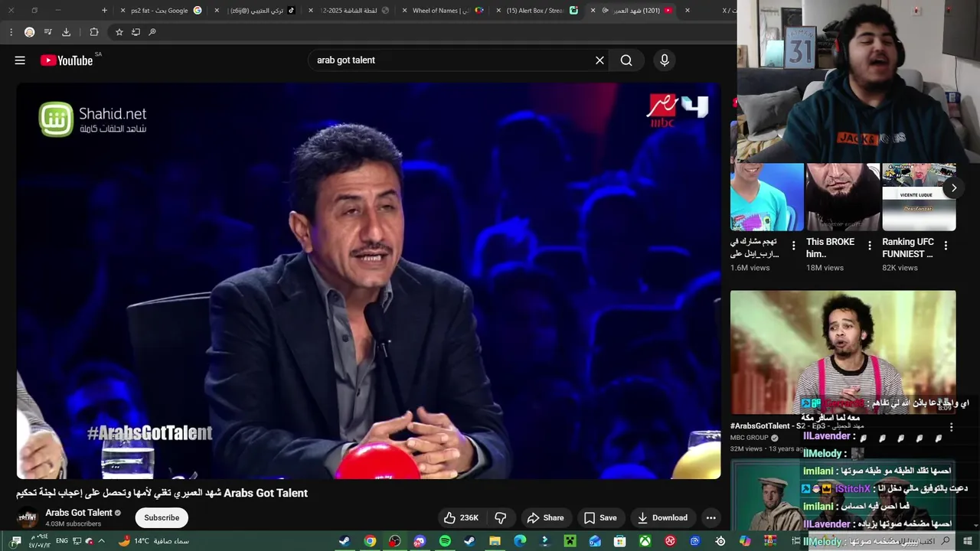Open options for 'This BROKE him..' video
980x551 pixels.
(869, 246)
